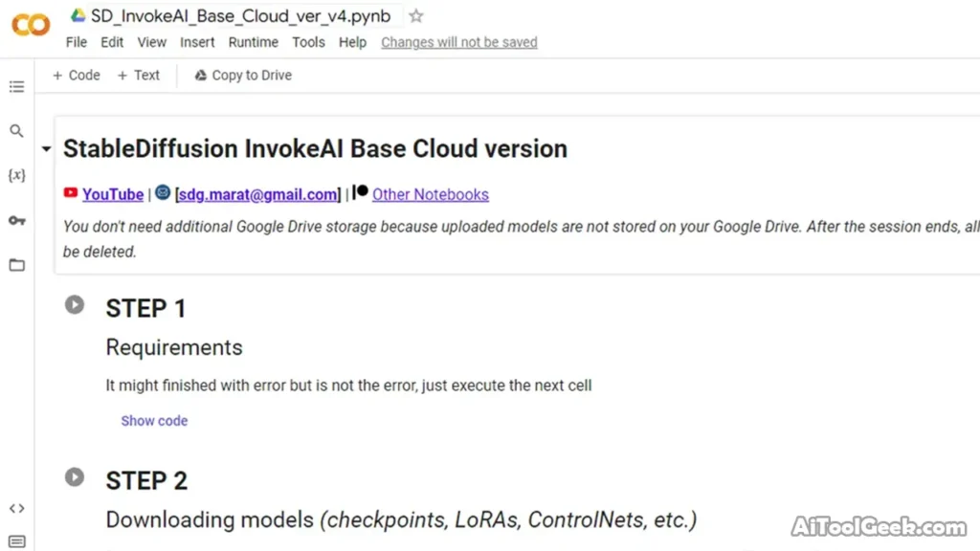
Task: Insert a new code cell with + Code
Action: (76, 75)
